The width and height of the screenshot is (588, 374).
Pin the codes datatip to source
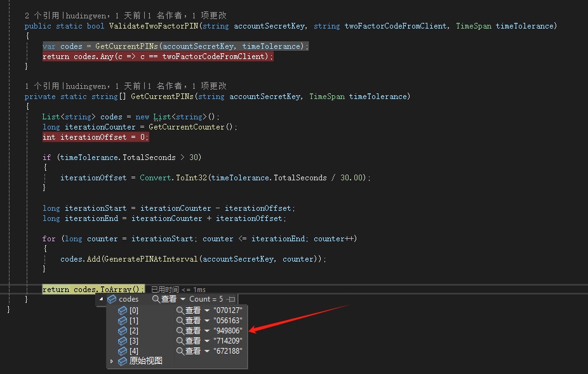point(231,299)
